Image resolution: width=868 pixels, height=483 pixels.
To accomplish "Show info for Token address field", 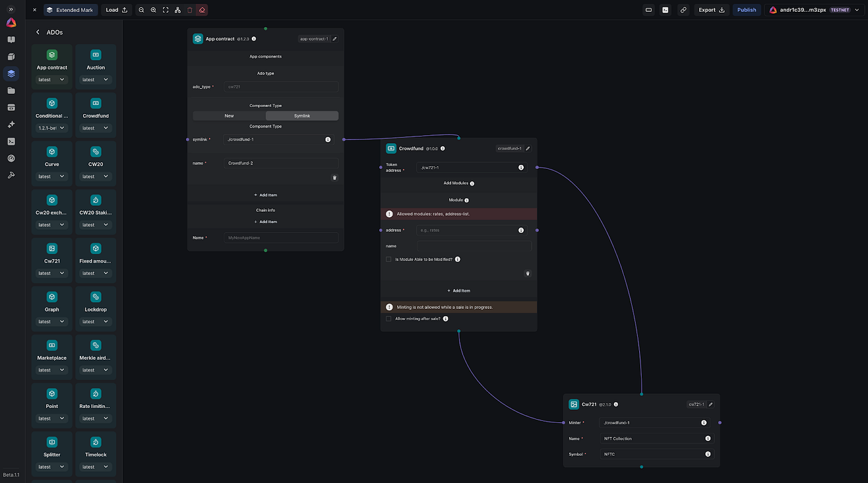I will [521, 167].
